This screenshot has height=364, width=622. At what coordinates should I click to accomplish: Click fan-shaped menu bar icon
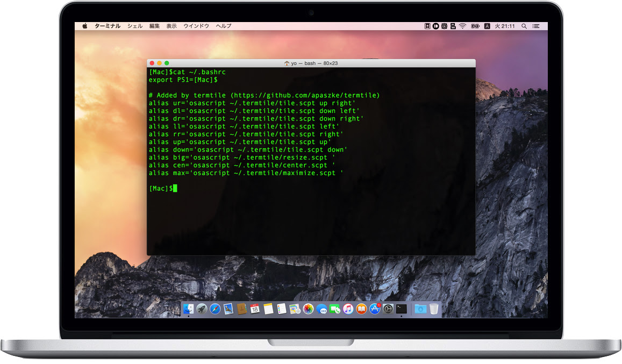444,26
